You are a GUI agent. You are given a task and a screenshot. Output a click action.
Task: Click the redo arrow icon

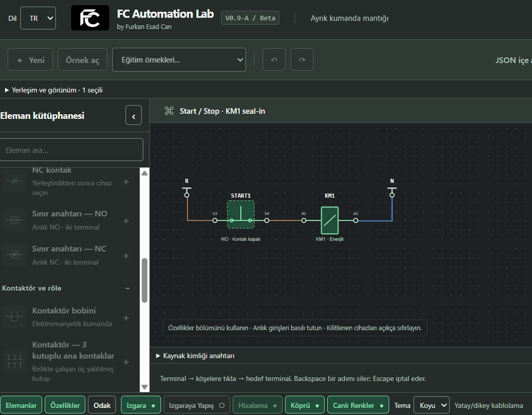click(x=302, y=59)
